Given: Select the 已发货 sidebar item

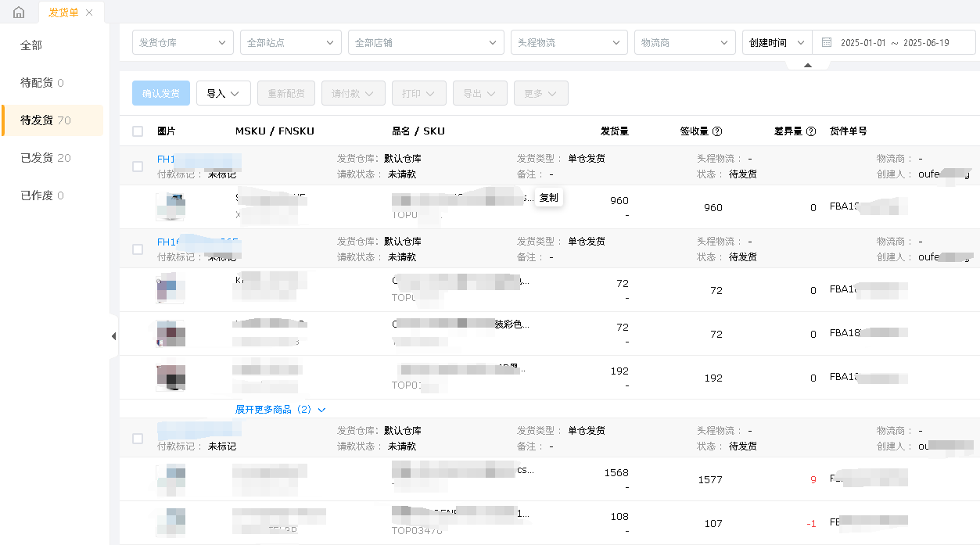Looking at the screenshot, I should [46, 158].
